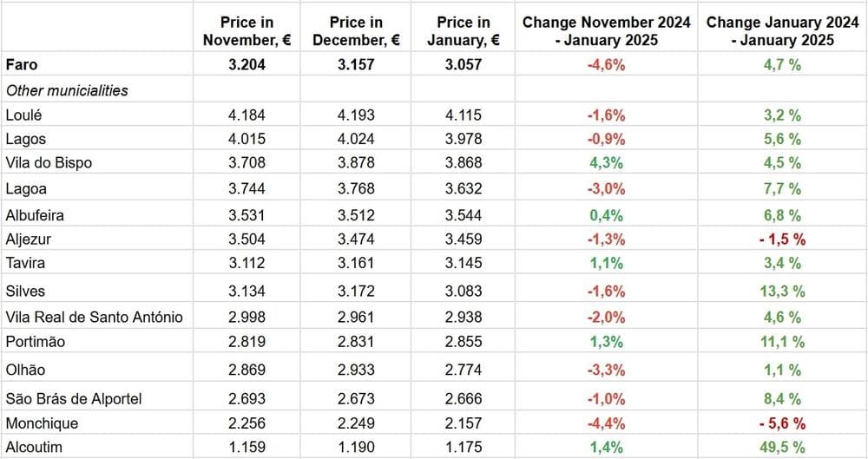Click Aljezur's - 1,5 % yearly change cell

tap(782, 239)
